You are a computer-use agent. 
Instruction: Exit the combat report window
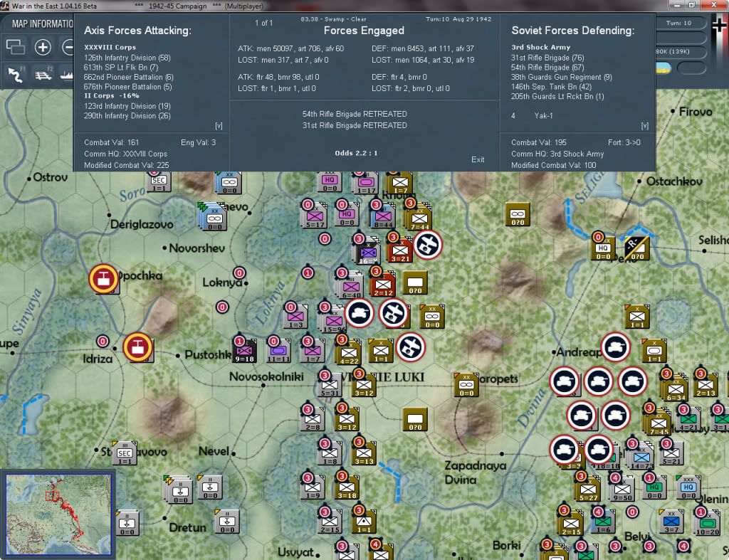(x=478, y=159)
